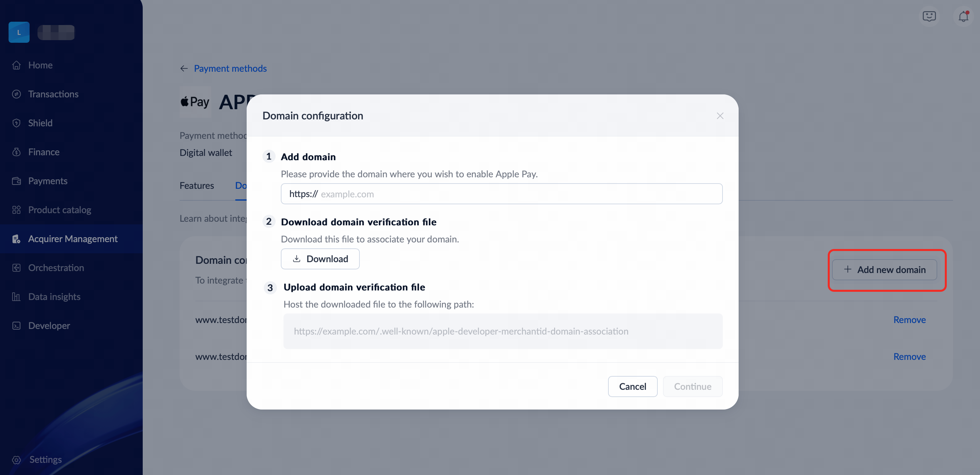Click the Home icon in sidebar

(16, 65)
